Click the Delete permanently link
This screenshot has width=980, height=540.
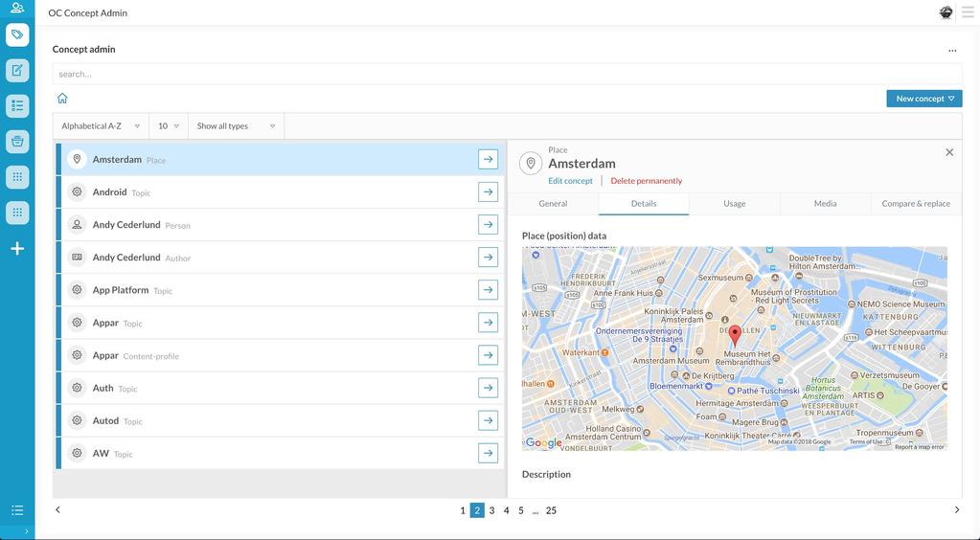(647, 181)
